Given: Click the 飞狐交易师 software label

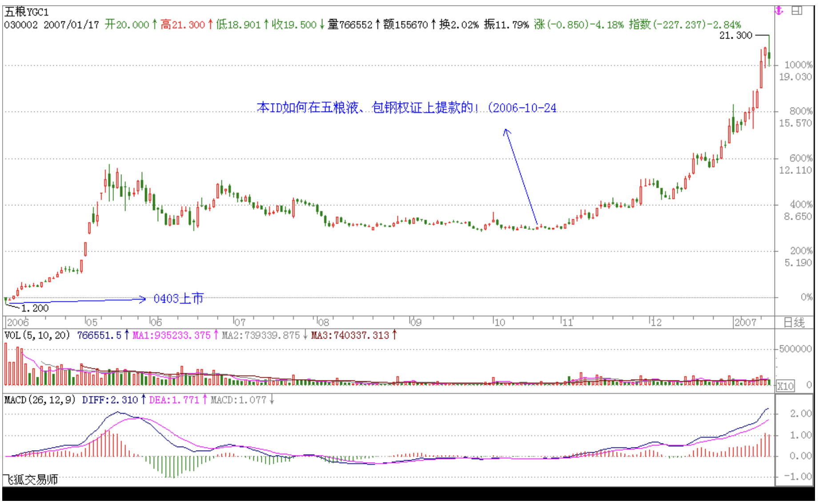Looking at the screenshot, I should coord(31,480).
